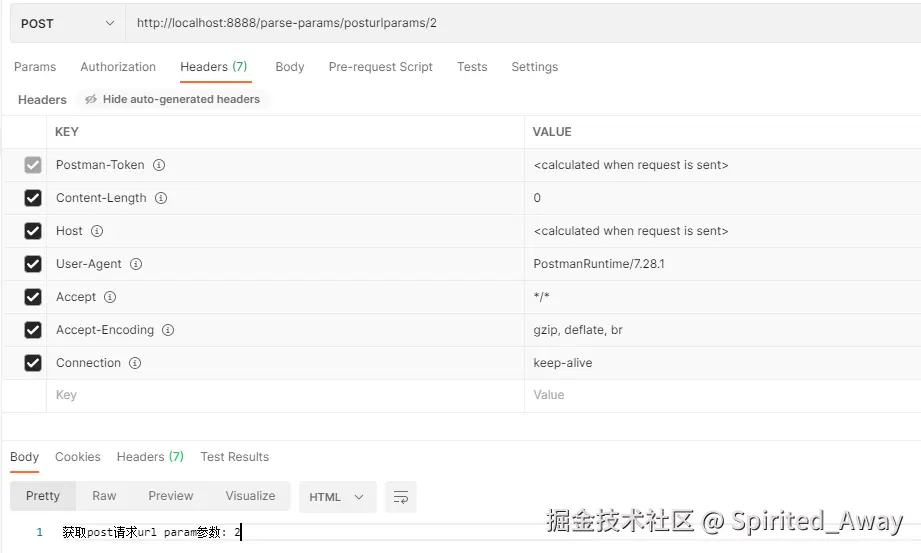Click the empty Value input cell
The height and width of the screenshot is (553, 921).
[x=722, y=396]
